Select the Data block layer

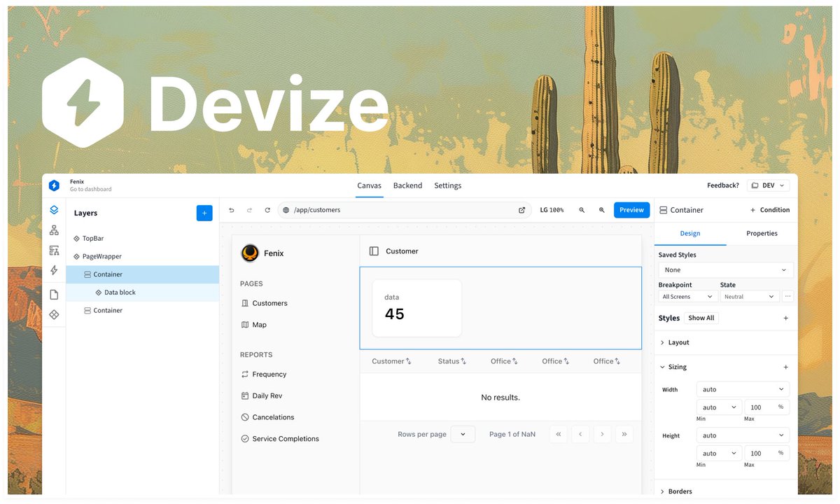[143, 293]
